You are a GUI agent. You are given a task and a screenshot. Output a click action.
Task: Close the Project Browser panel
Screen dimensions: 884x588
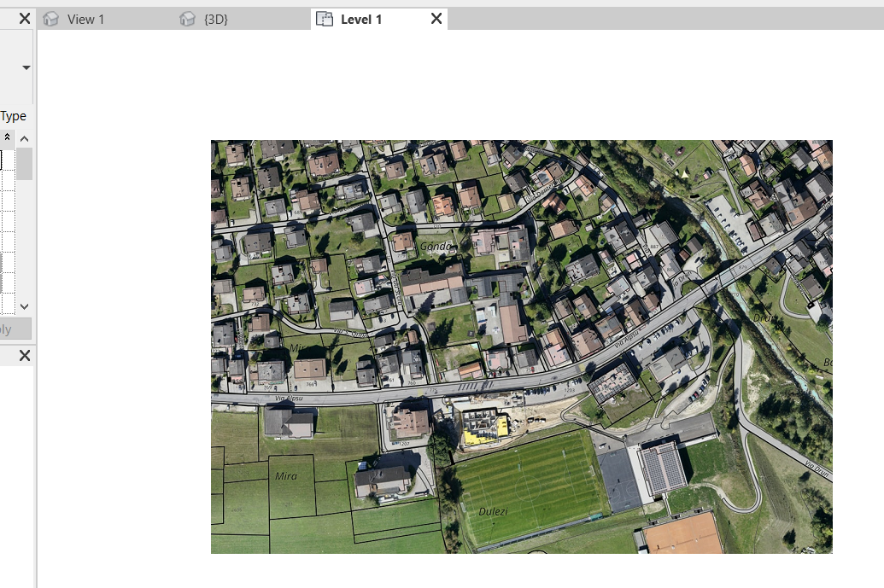click(x=25, y=356)
